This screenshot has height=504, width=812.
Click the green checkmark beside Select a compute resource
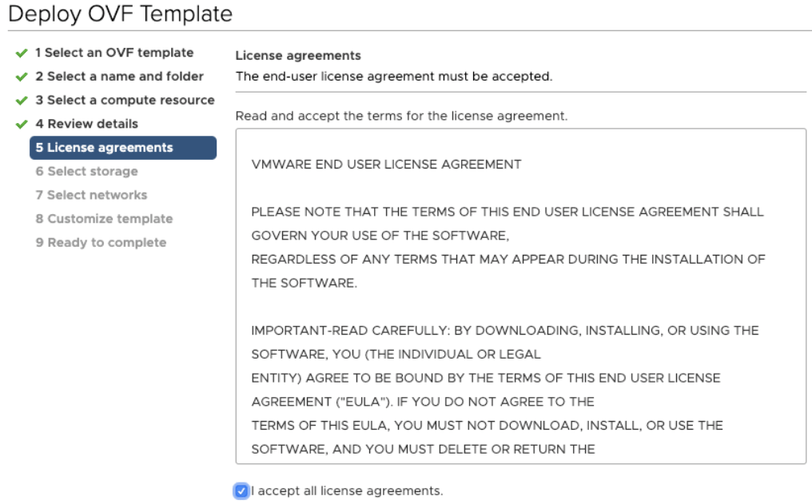coord(22,101)
